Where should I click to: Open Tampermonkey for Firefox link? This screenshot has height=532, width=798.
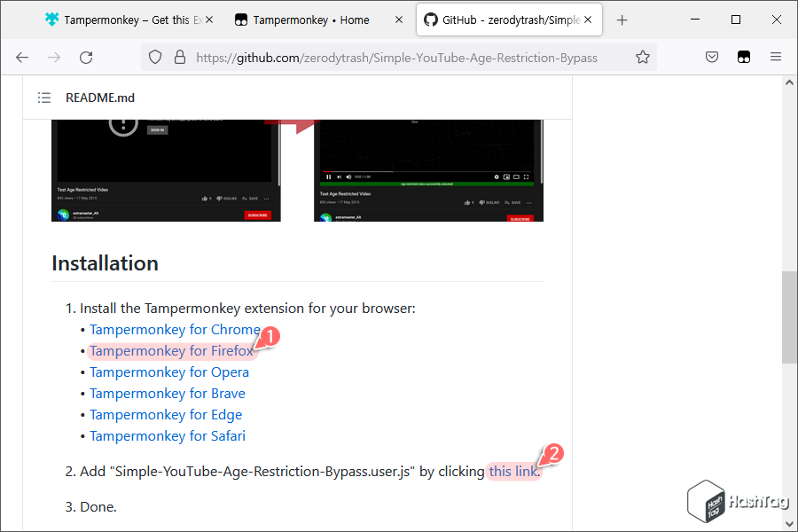(171, 351)
